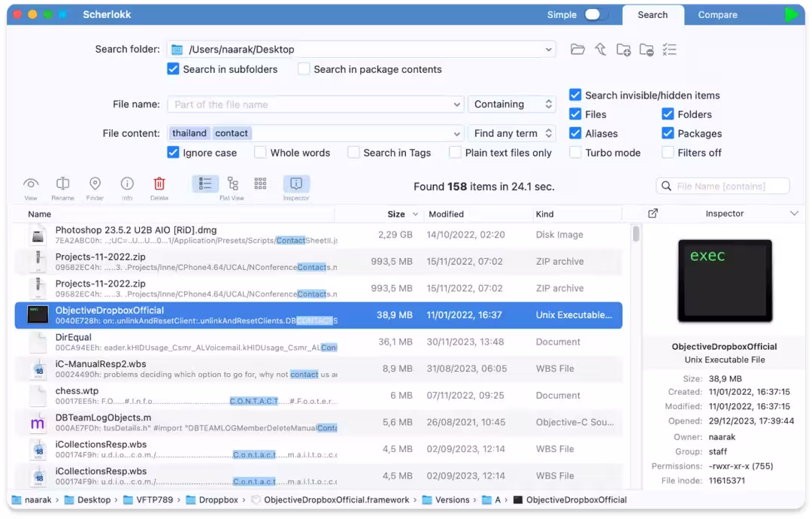Switch to the Compare tab
The height and width of the screenshot is (519, 812).
[x=717, y=15]
